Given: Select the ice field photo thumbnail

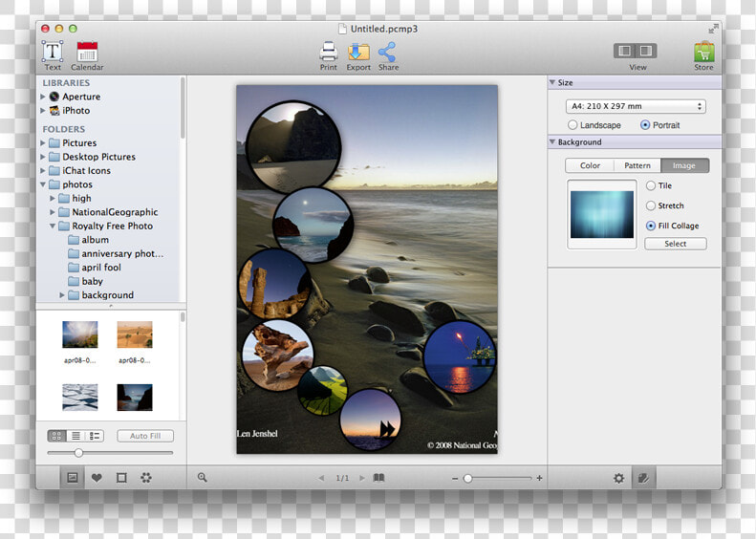Looking at the screenshot, I should pyautogui.click(x=80, y=398).
